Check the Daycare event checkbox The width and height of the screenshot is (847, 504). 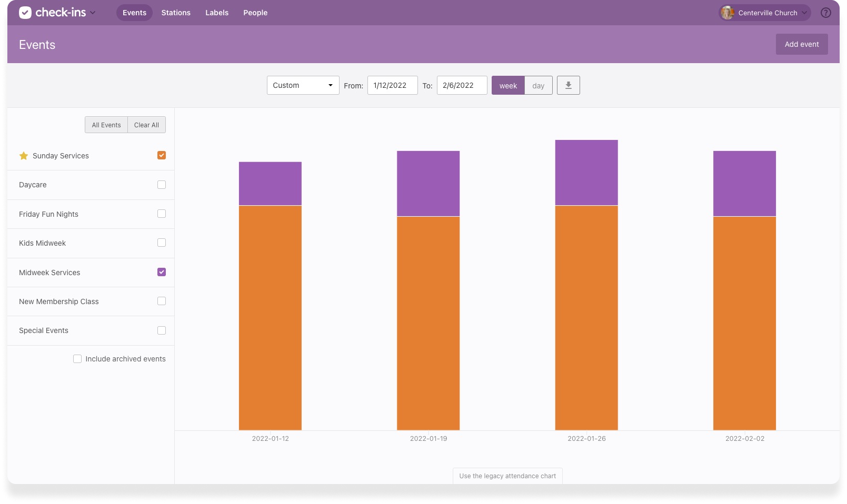click(161, 185)
